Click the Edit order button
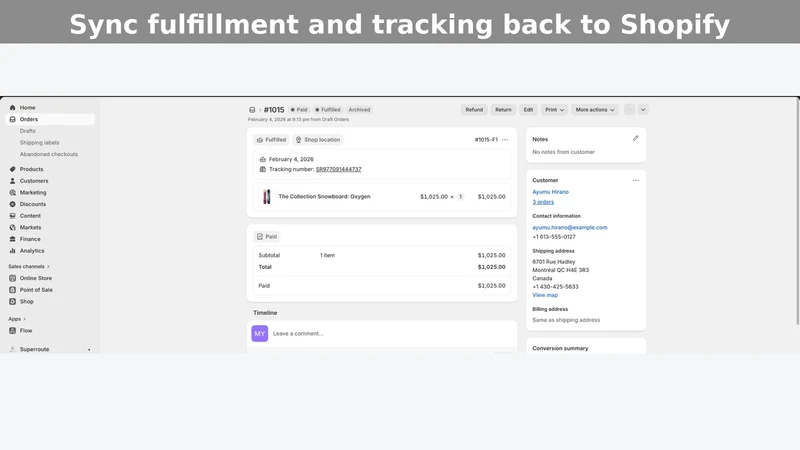The image size is (800, 450). tap(528, 110)
